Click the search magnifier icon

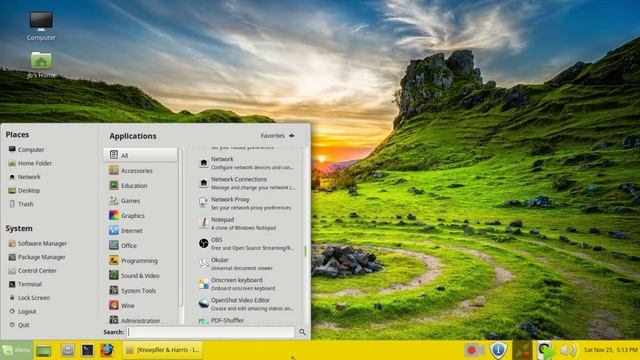coord(302,332)
